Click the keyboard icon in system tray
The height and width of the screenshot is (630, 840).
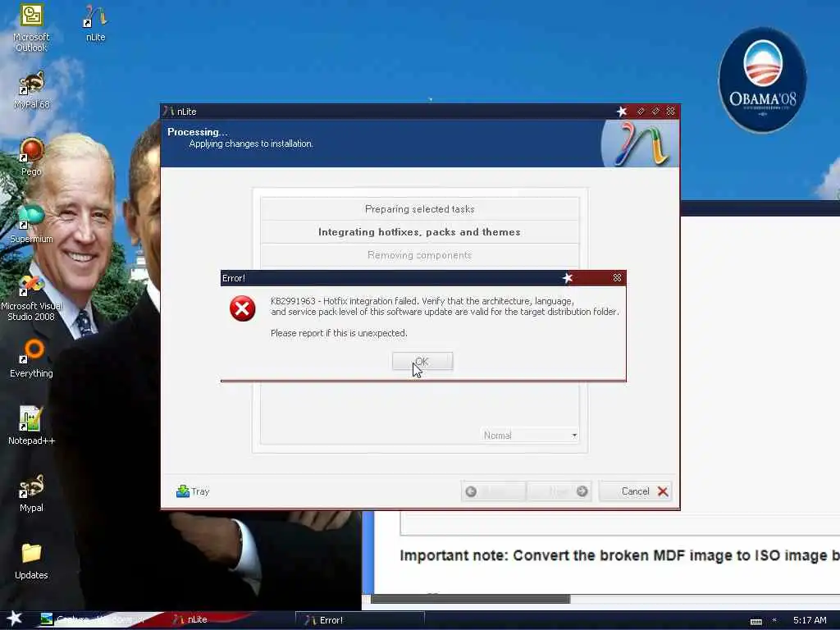point(756,621)
